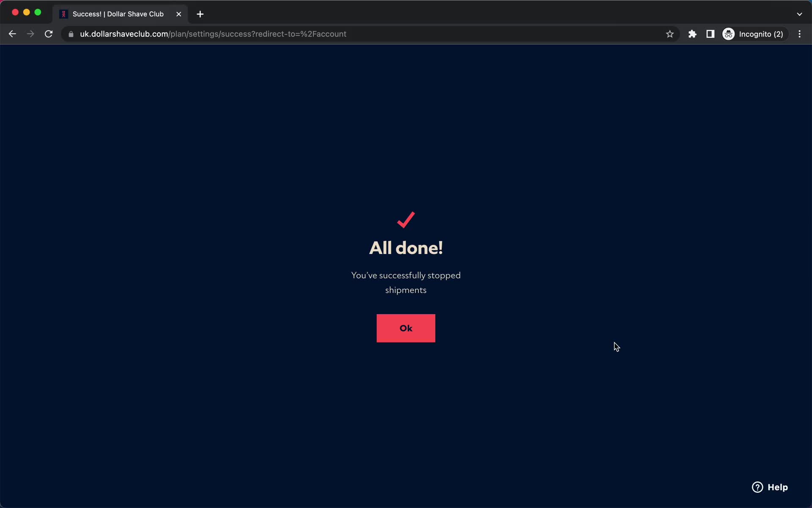Go back to previous page
Viewport: 812px width, 508px height.
pyautogui.click(x=12, y=34)
